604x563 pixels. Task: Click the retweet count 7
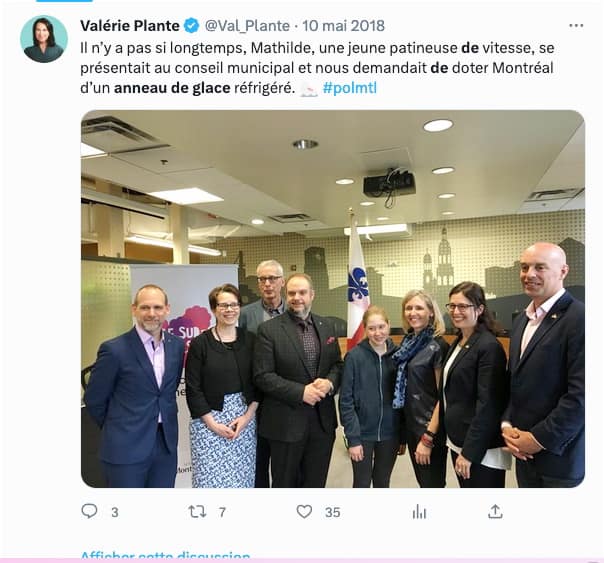coord(222,512)
